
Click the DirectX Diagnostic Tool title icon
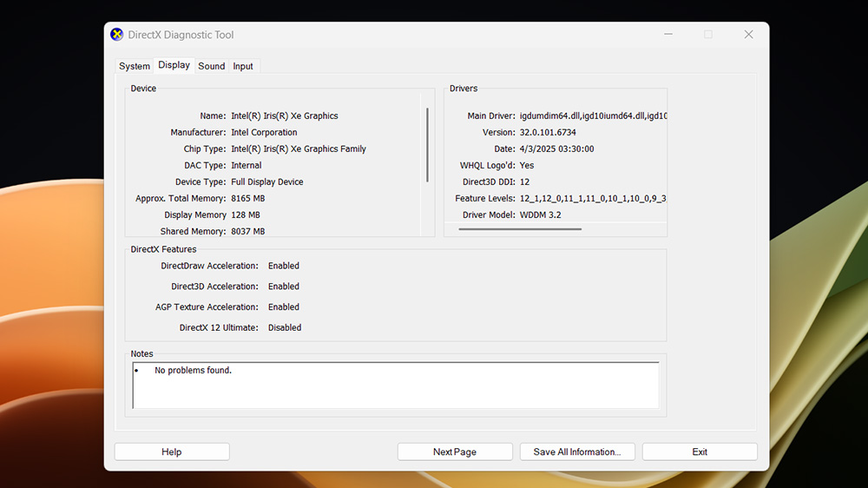[117, 35]
